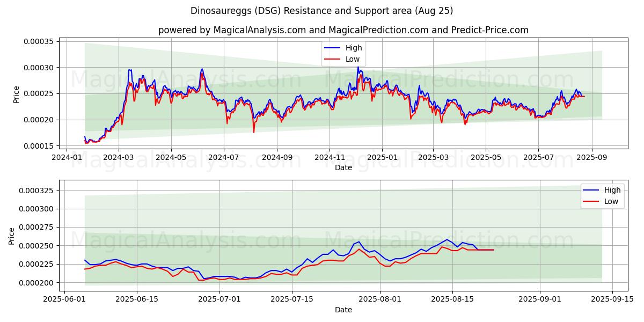The height and width of the screenshot is (322, 644).
Task: Click the bottom chart x-axis label 2025-09-15
Action: point(612,300)
